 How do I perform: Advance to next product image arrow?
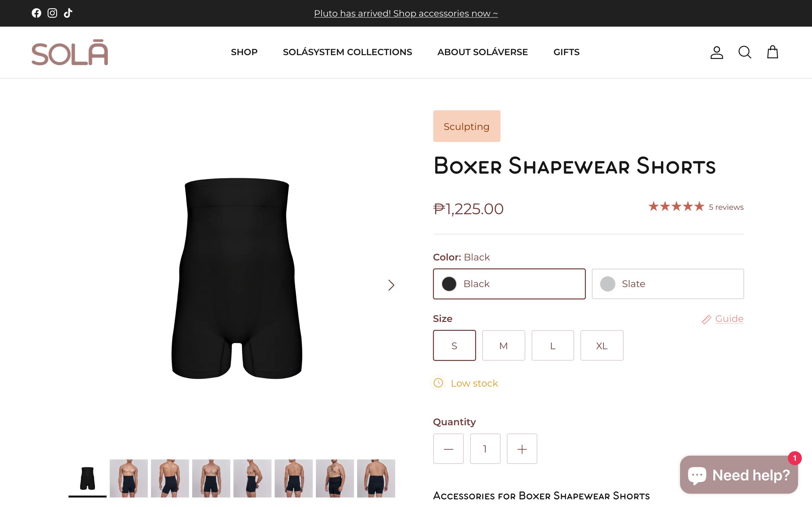click(391, 285)
